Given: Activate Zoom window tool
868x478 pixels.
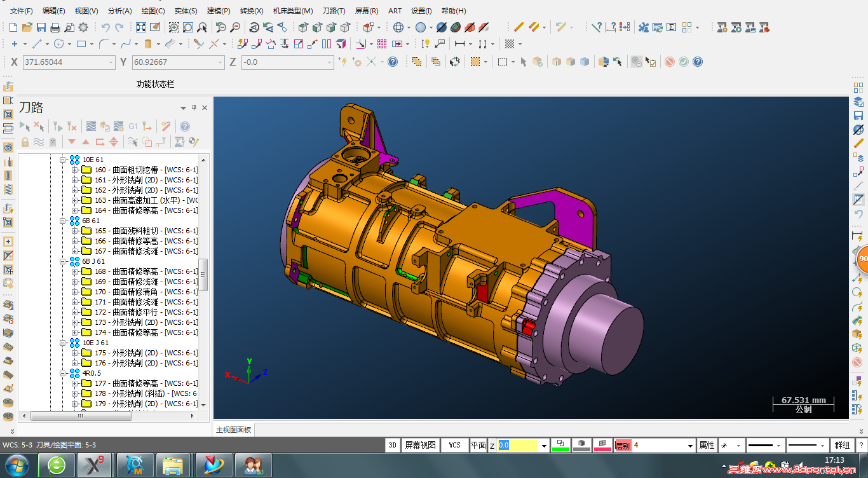Looking at the screenshot, I should [173, 27].
